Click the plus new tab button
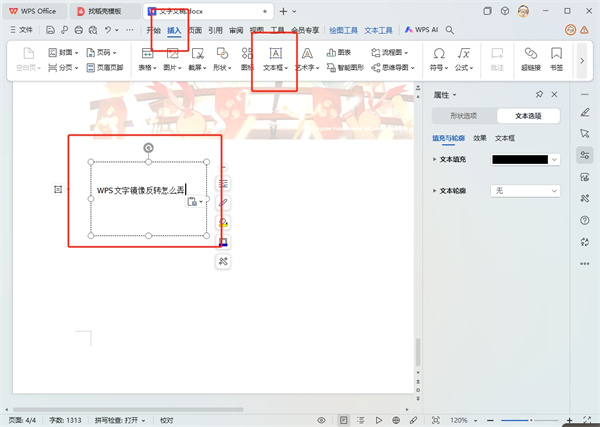 coord(283,11)
